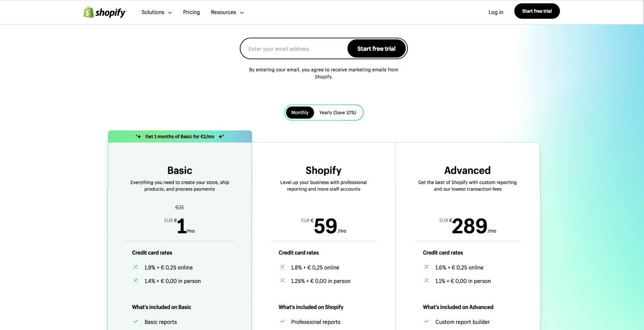Screen dimensions: 644x330
Task: Click the Basic promo banner for €1/mo
Action: pos(180,136)
